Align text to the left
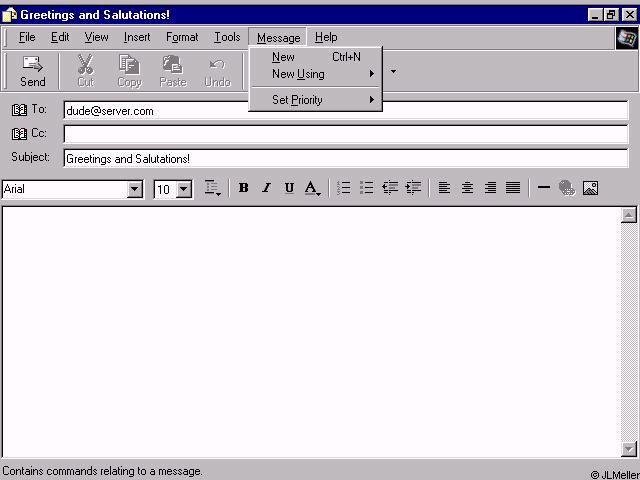The height and width of the screenshot is (480, 640). point(444,188)
